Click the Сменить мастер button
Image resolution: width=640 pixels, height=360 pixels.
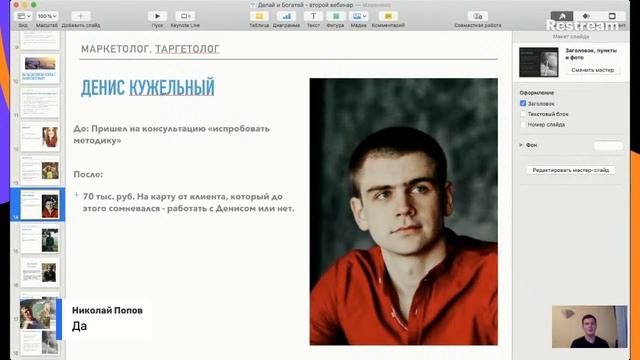pos(592,70)
